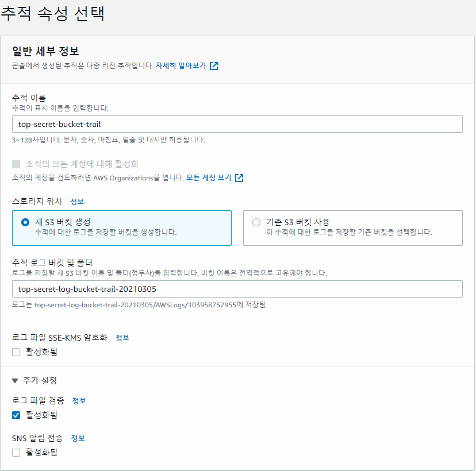Collapse the 추가 설정 section triangle

pyautogui.click(x=15, y=381)
